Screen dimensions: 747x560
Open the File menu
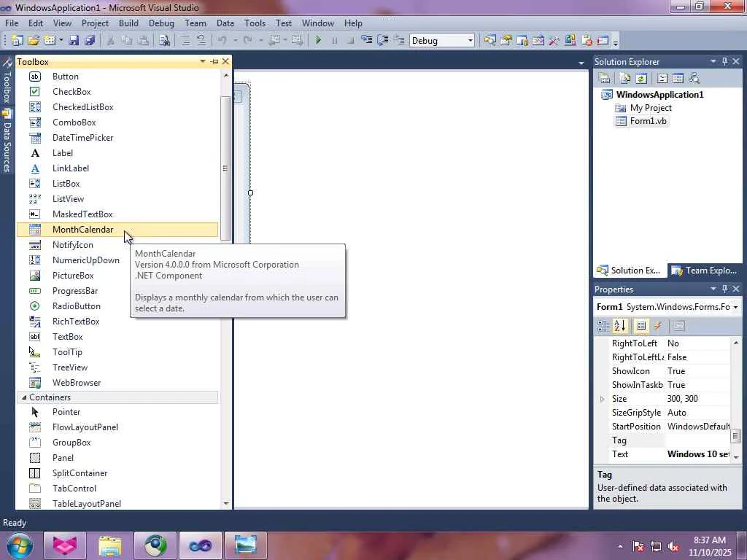[12, 23]
